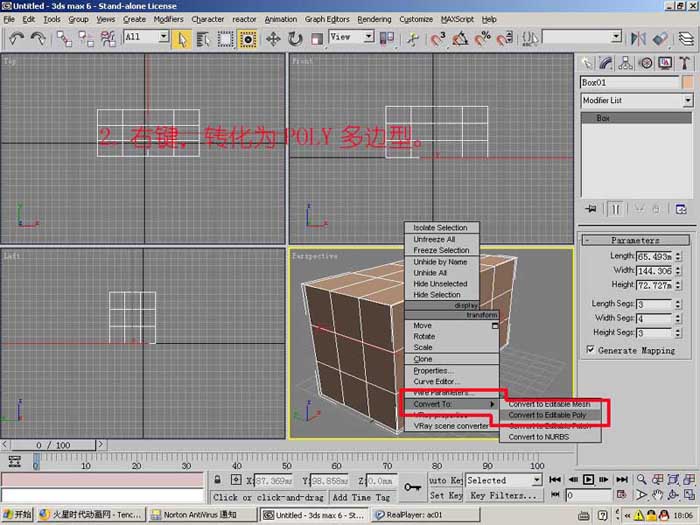
Task: Click Use Pivot Point Center icon
Action: point(387,39)
